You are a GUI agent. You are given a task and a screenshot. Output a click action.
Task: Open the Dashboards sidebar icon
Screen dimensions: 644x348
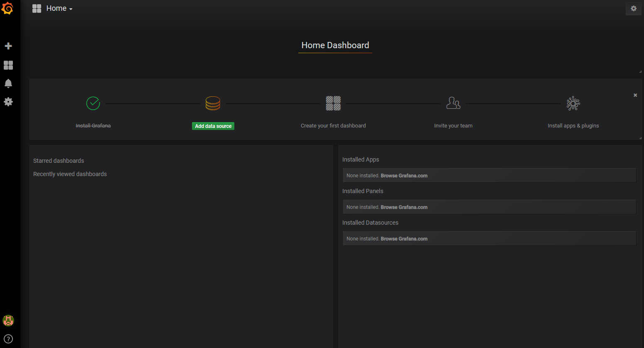point(8,65)
